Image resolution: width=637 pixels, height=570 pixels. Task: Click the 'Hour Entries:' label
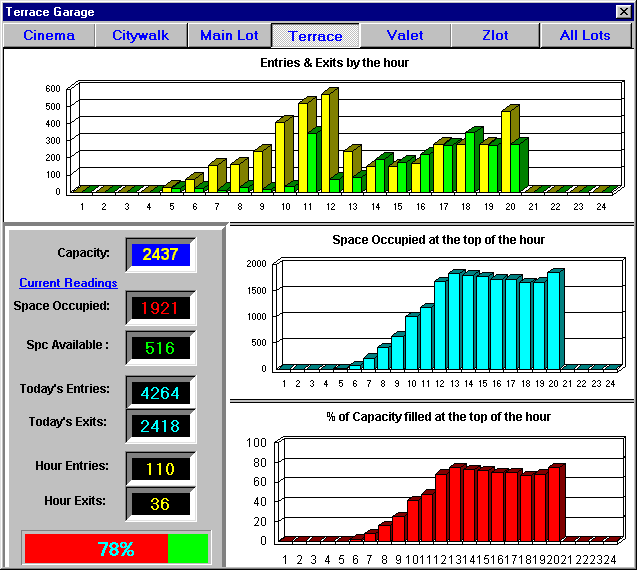tap(72, 466)
